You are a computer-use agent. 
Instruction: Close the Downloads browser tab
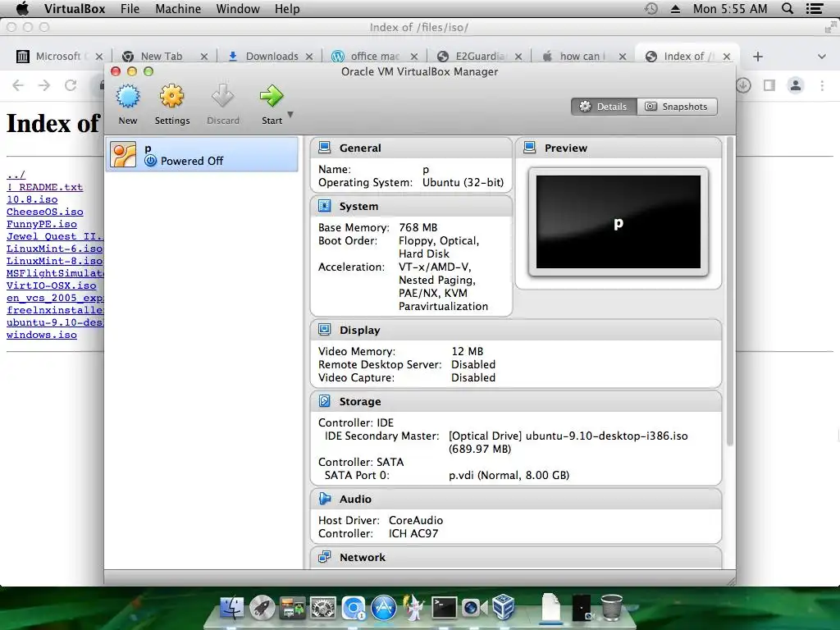309,57
